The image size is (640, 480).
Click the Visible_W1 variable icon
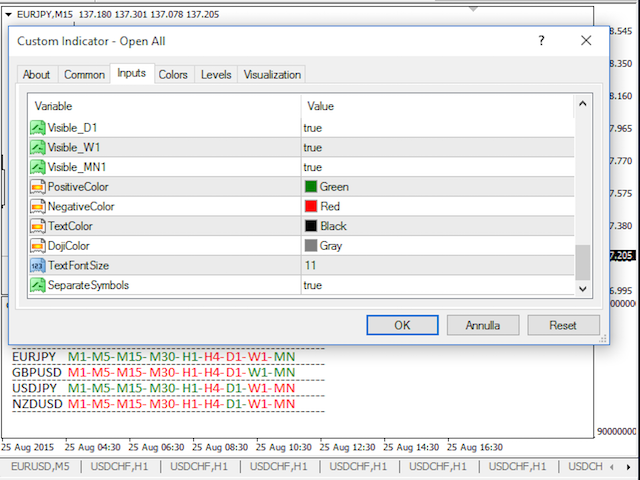click(38, 147)
